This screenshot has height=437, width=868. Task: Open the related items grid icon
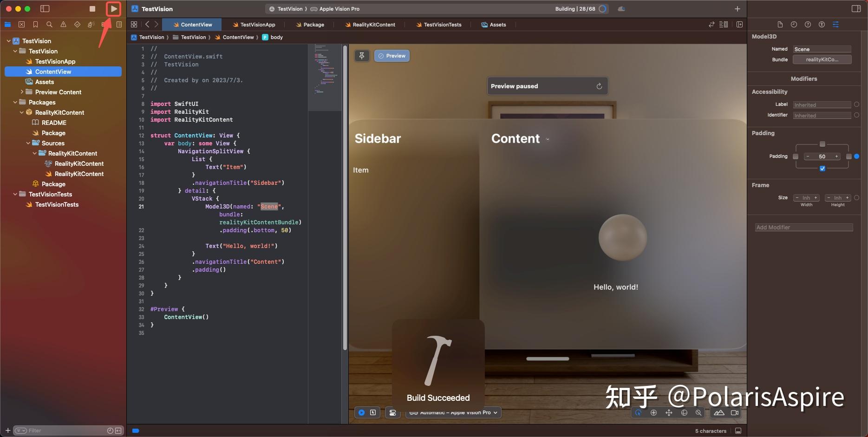click(134, 25)
